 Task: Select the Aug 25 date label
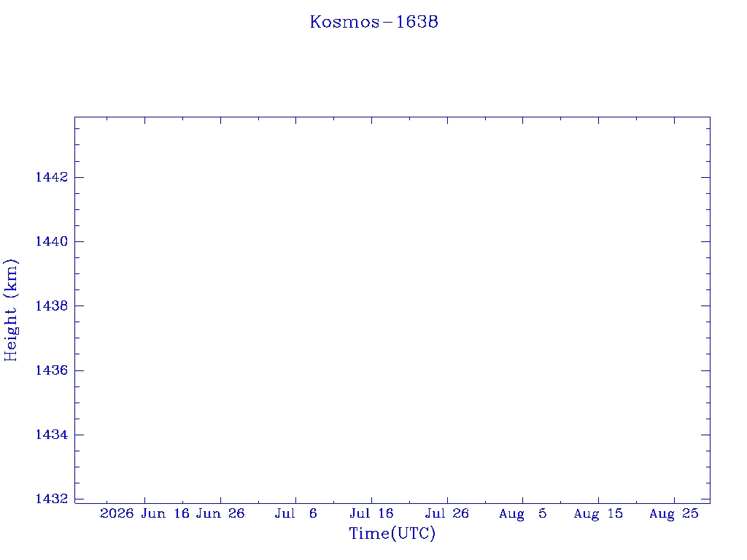click(674, 513)
